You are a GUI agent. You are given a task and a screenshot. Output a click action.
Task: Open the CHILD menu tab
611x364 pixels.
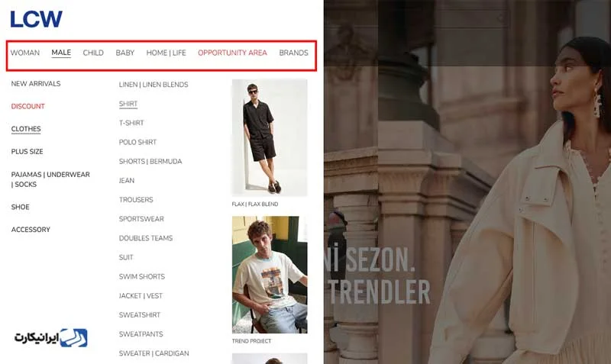click(93, 53)
